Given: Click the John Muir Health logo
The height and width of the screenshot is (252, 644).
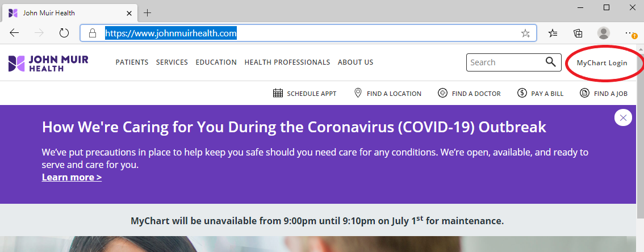Looking at the screenshot, I should pos(48,63).
